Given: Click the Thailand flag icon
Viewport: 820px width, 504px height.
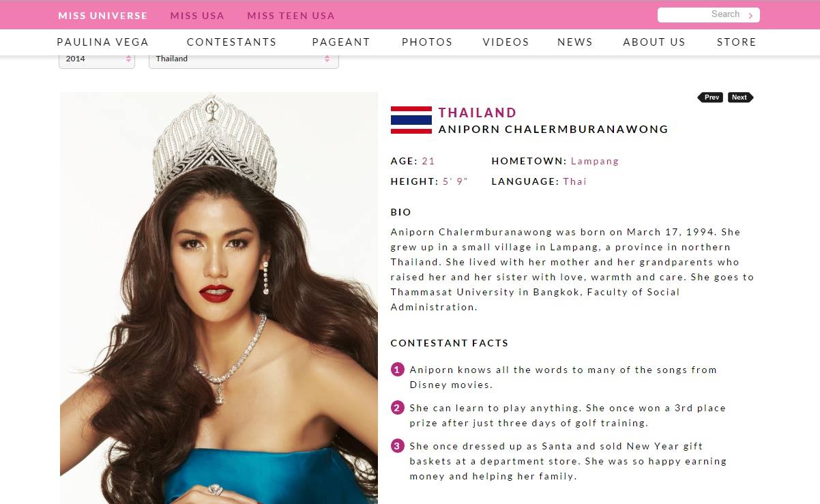Looking at the screenshot, I should (x=411, y=120).
